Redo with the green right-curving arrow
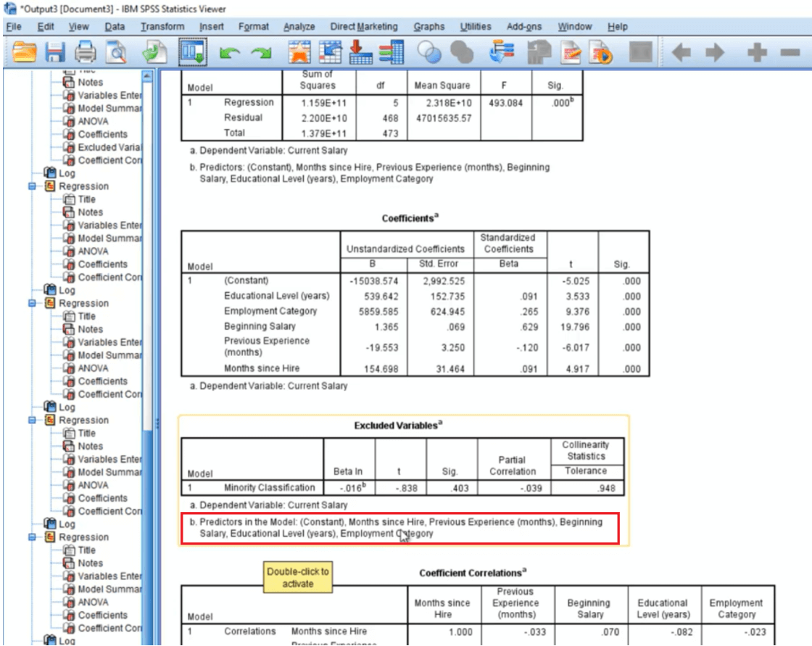This screenshot has width=812, height=646. click(261, 52)
